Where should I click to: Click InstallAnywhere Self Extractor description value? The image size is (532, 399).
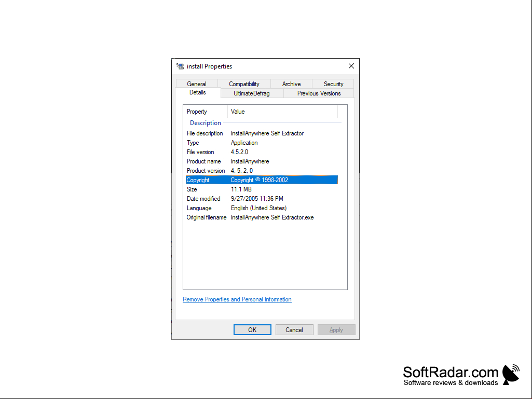pyautogui.click(x=267, y=133)
